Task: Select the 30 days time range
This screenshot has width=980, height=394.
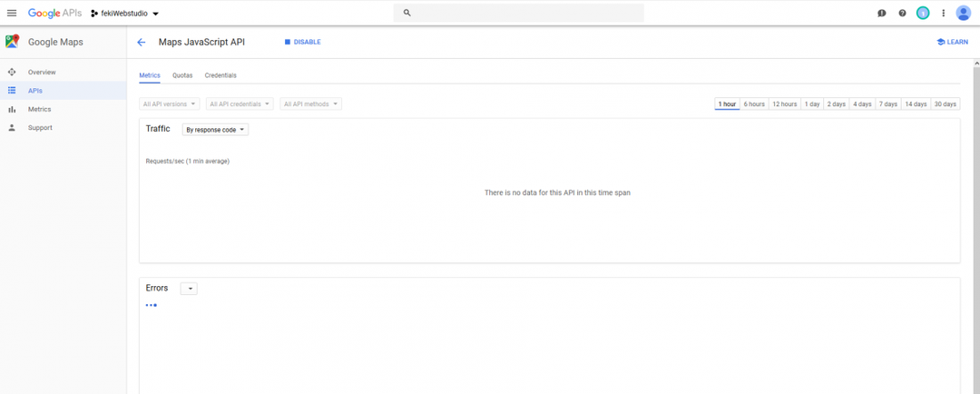Action: [x=945, y=103]
